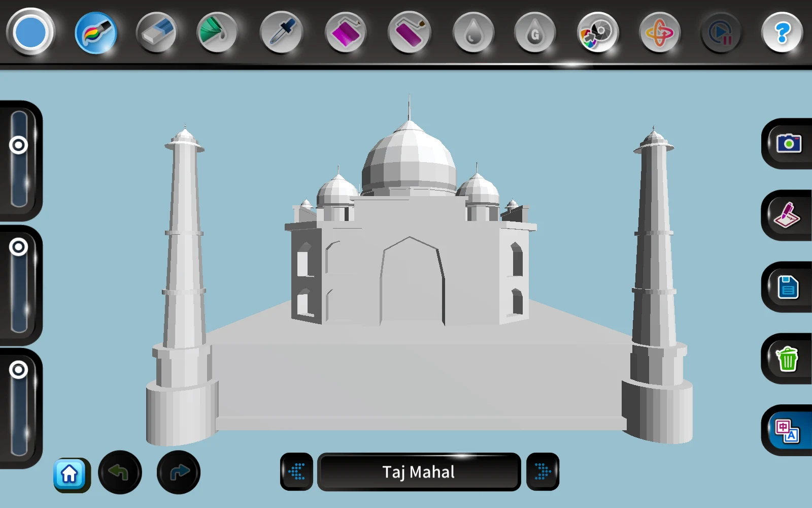Screen dimensions: 812x508
Task: Click the Taj Mahal model name label
Action: coord(419,472)
